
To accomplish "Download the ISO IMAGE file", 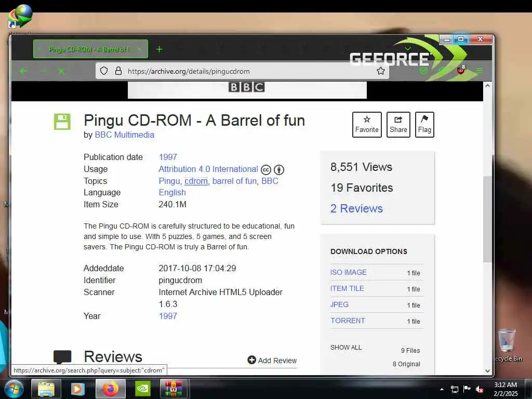I will point(349,272).
